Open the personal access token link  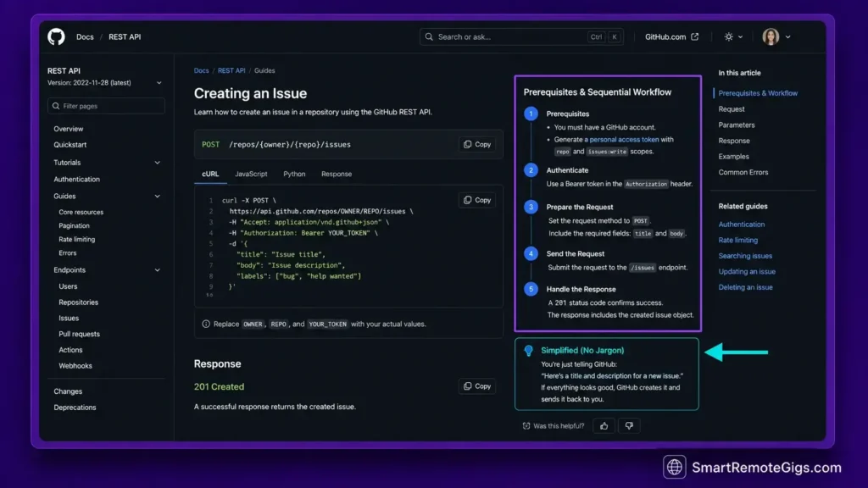point(624,140)
